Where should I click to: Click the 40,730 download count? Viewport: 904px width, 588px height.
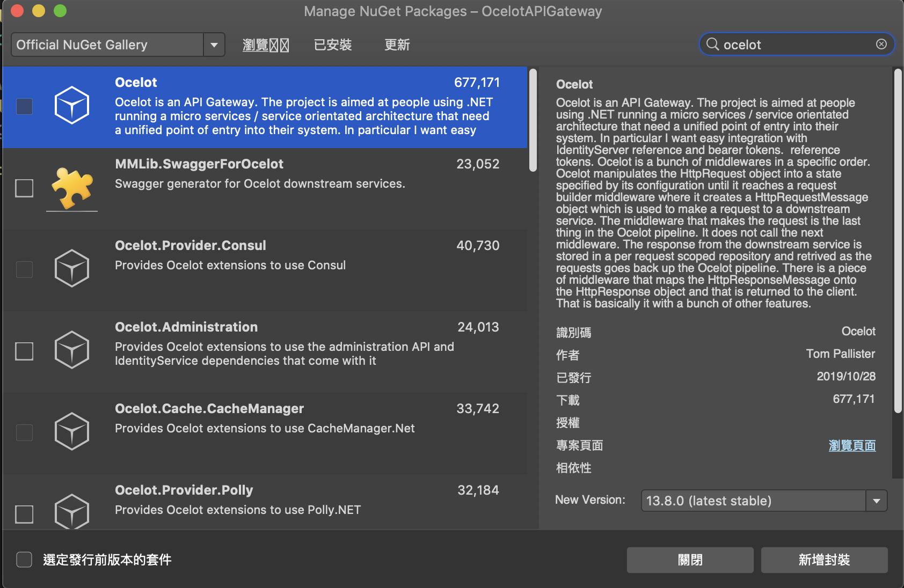click(478, 245)
